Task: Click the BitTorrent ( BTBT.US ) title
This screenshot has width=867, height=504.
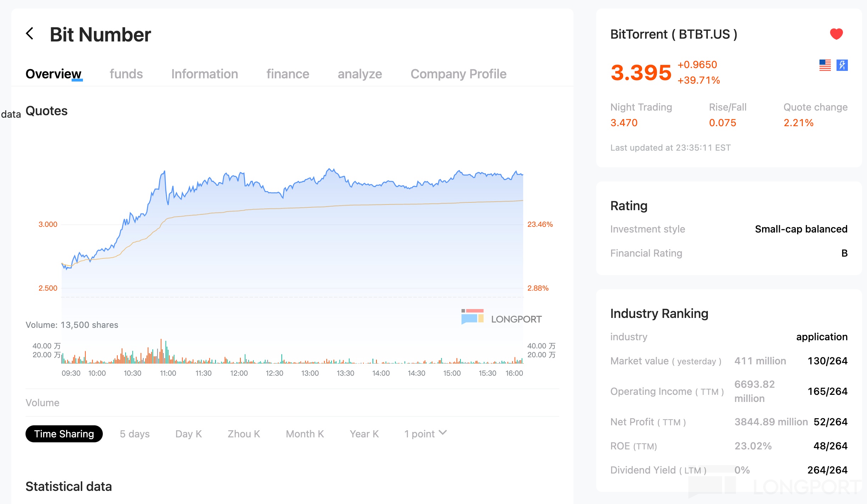Action: coord(674,34)
